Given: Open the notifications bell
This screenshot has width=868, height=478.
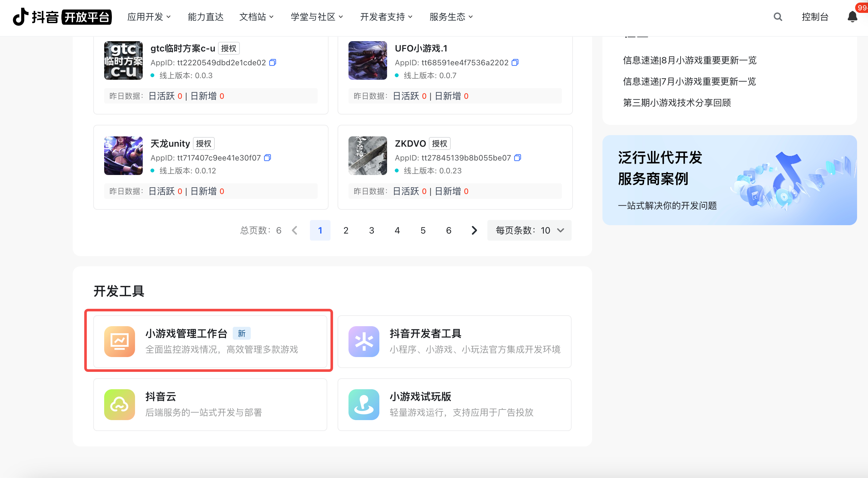Looking at the screenshot, I should pos(852,17).
